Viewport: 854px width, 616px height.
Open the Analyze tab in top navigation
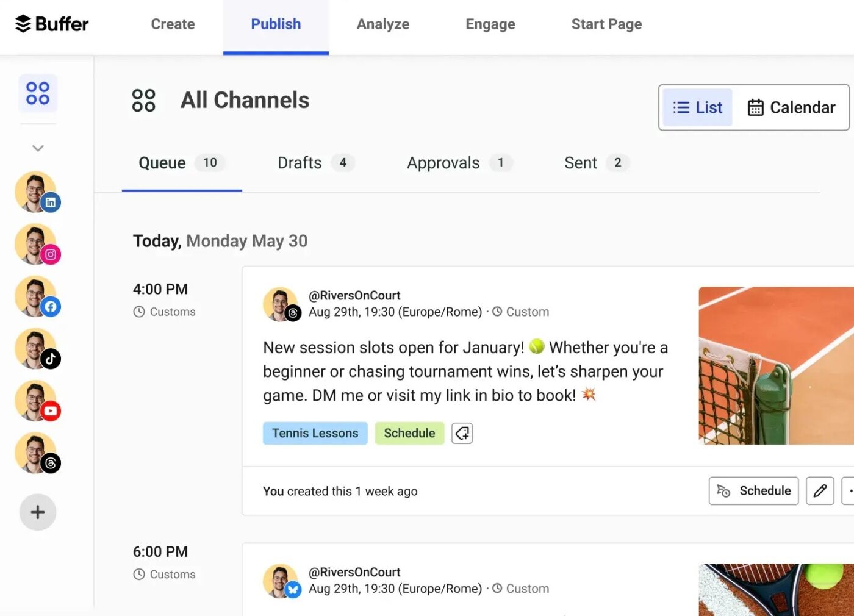coord(382,24)
